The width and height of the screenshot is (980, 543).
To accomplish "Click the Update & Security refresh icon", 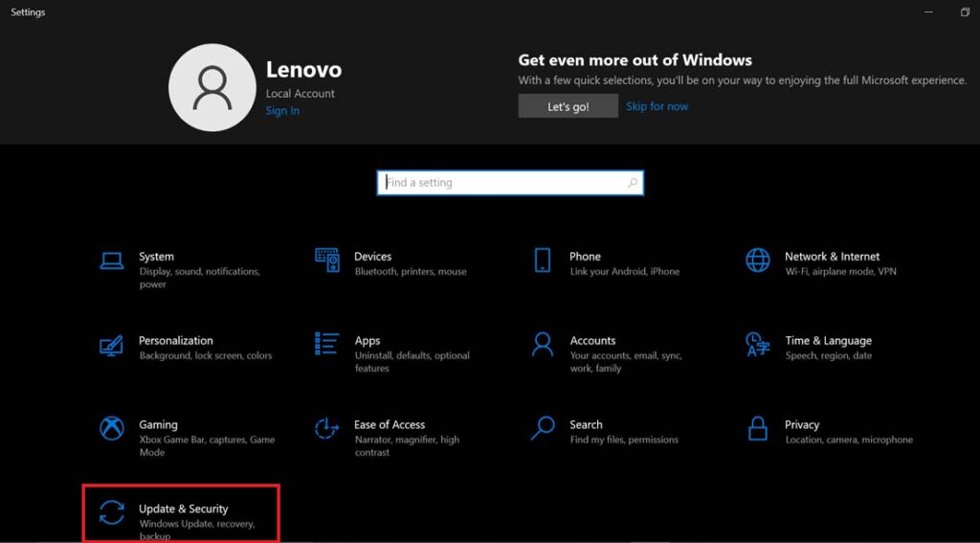I will 112,512.
